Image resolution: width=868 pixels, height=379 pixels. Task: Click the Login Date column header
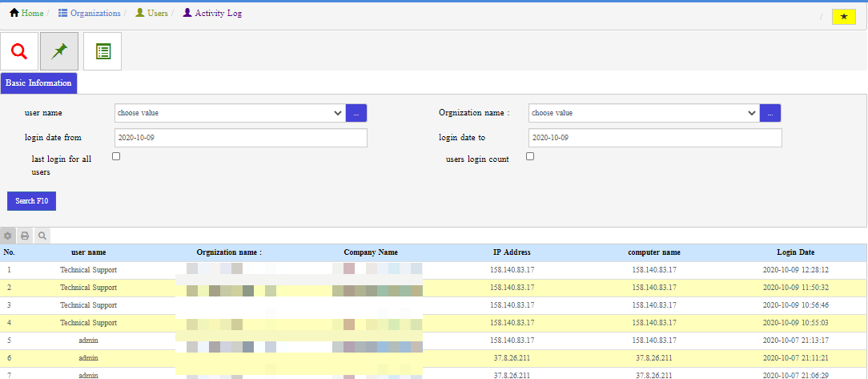click(795, 252)
